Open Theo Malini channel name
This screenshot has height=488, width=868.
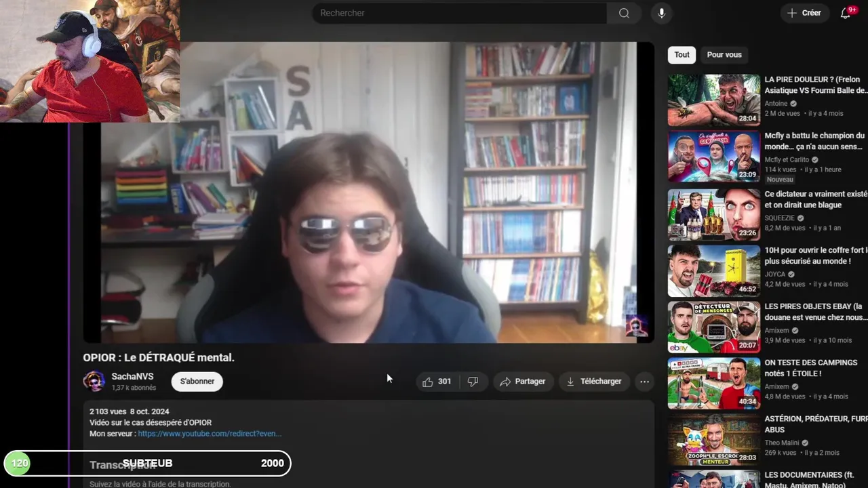coord(782,443)
